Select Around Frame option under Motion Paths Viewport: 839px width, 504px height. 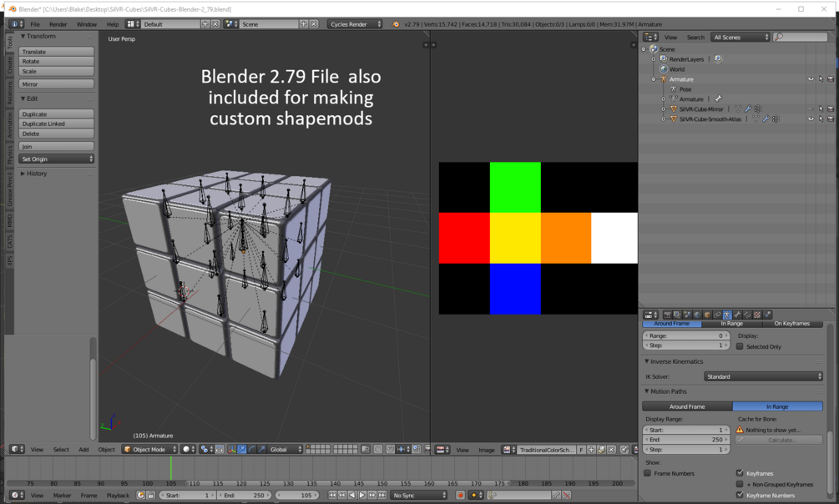pyautogui.click(x=687, y=406)
